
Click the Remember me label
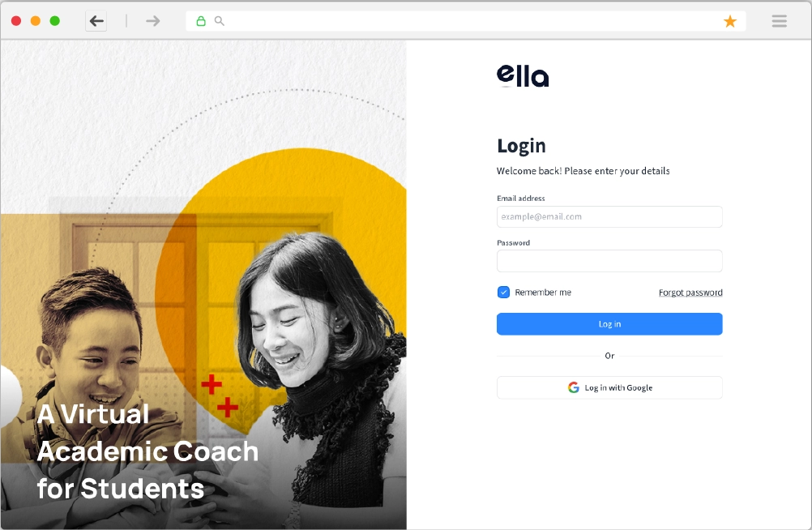coord(543,293)
